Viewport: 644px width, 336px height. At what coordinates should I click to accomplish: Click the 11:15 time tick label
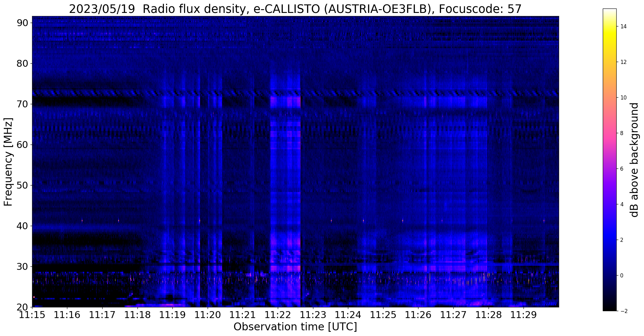(x=32, y=315)
